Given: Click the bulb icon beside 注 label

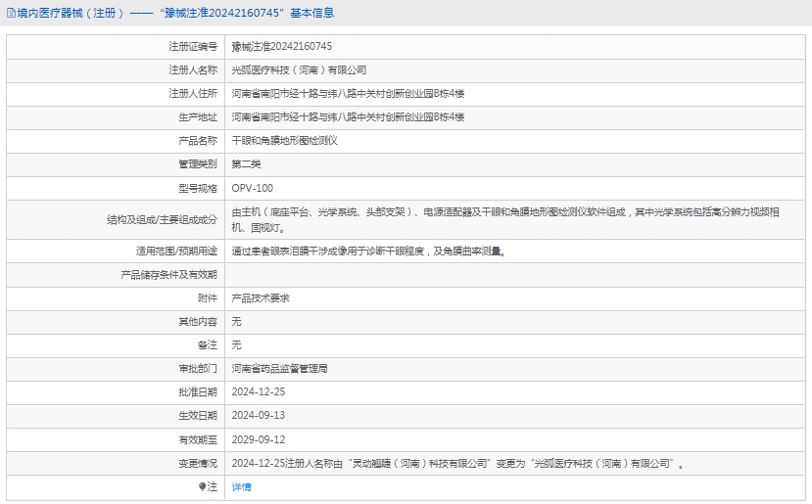Looking at the screenshot, I should tap(203, 486).
